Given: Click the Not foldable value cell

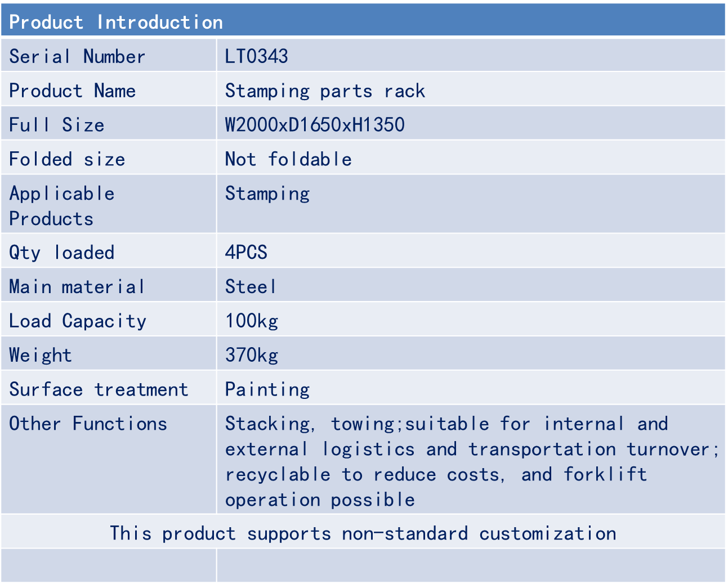Looking at the screenshot, I should pos(288,159).
